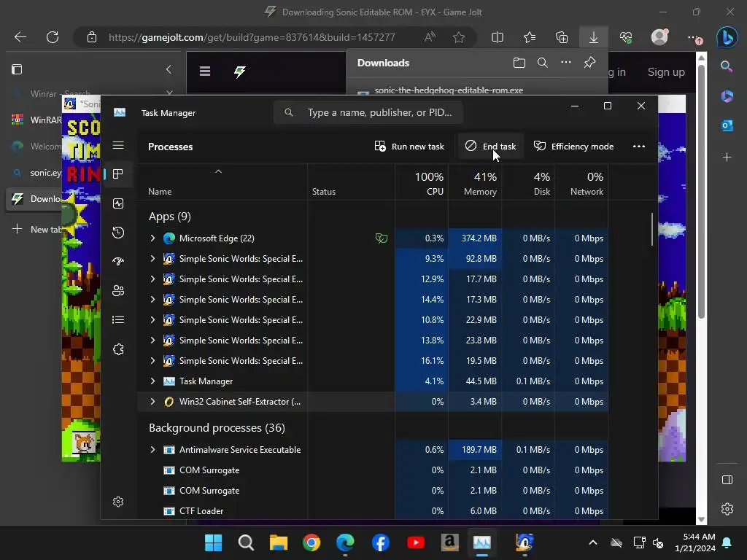Click the gamejolt.com address bar
The height and width of the screenshot is (560, 747).
(x=252, y=37)
